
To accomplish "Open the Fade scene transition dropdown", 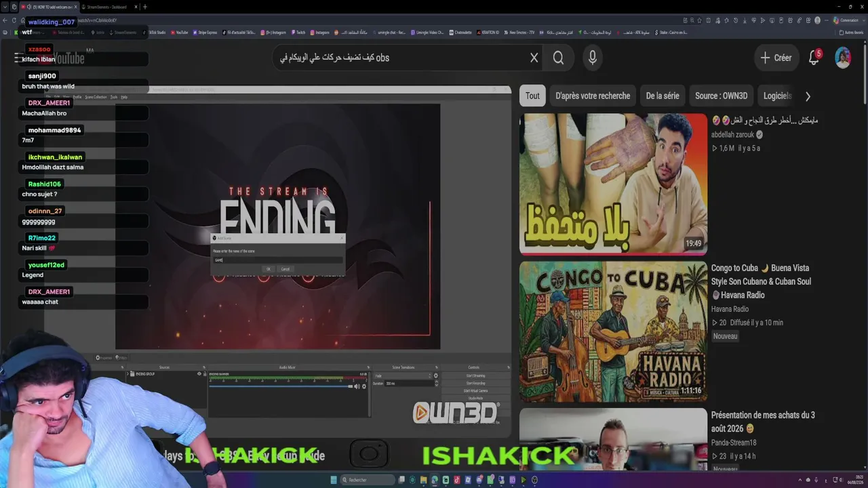I will pos(402,375).
